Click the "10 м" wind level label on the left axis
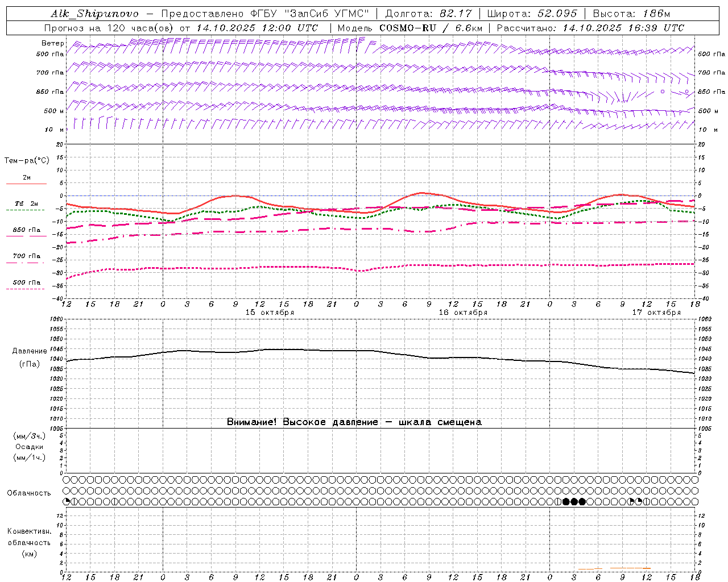Viewport: 728px width, 582px height. coord(54,130)
